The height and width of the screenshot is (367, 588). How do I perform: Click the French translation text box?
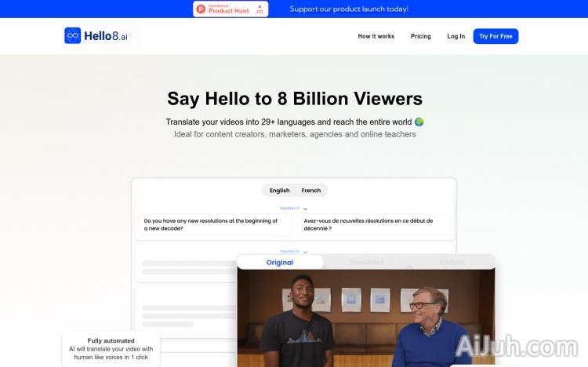point(376,225)
